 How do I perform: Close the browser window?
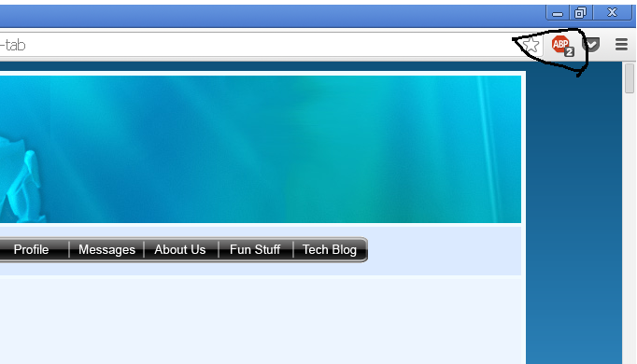[x=612, y=13]
